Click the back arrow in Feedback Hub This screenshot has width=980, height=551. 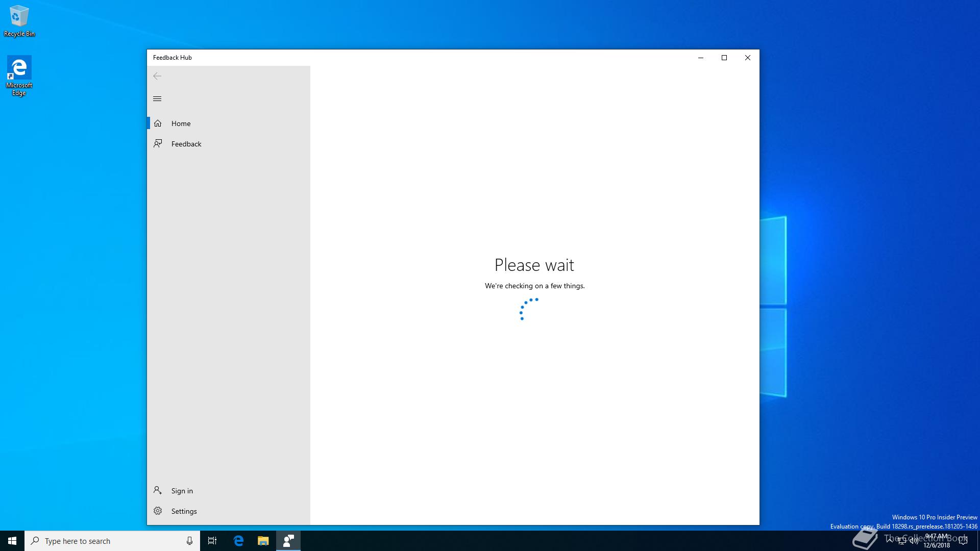click(x=157, y=76)
